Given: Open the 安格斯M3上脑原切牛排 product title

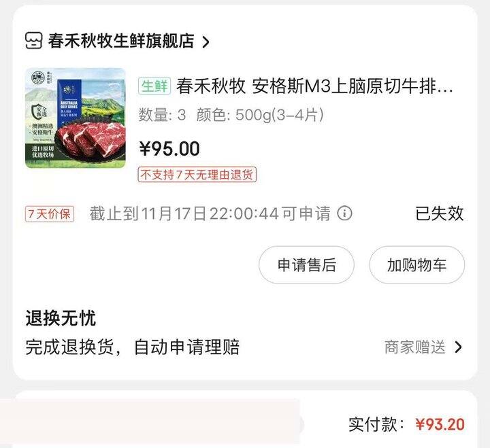Looking at the screenshot, I should [314, 86].
